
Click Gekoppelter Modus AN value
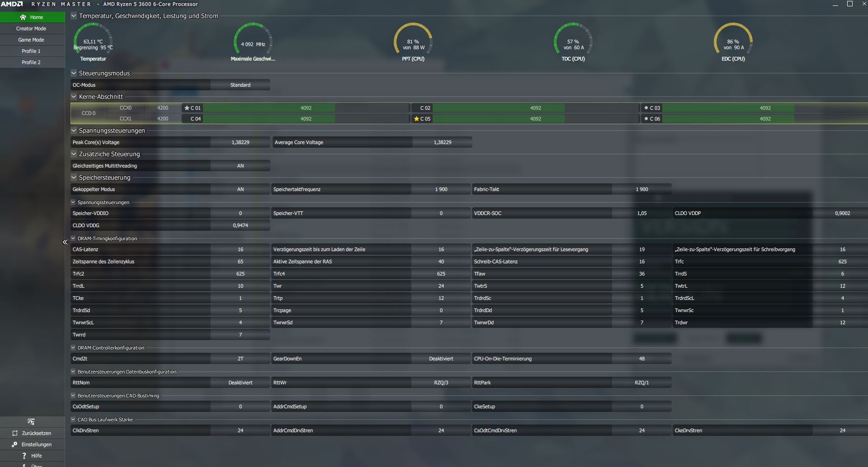(x=241, y=189)
